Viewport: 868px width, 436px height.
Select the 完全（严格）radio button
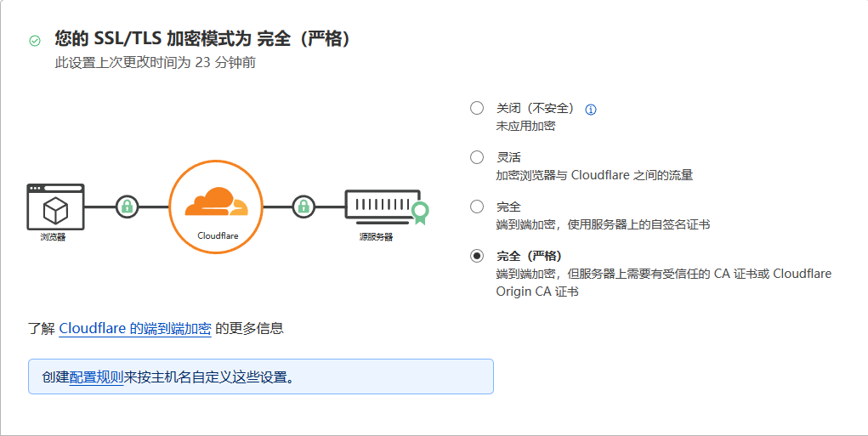click(x=477, y=256)
